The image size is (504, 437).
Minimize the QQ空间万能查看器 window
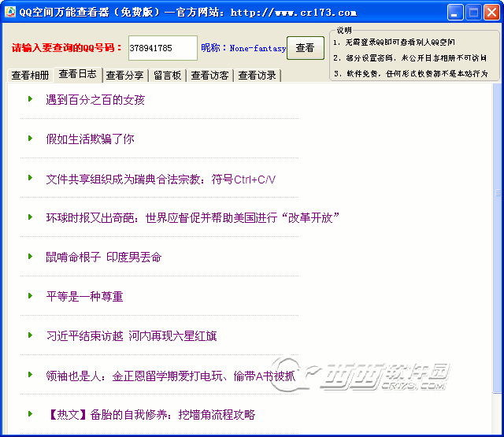tap(455, 13)
